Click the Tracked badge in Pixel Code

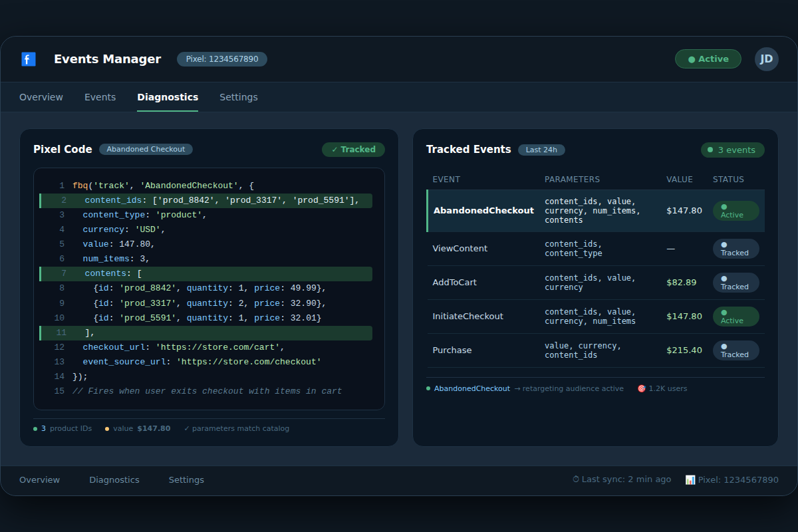point(354,150)
